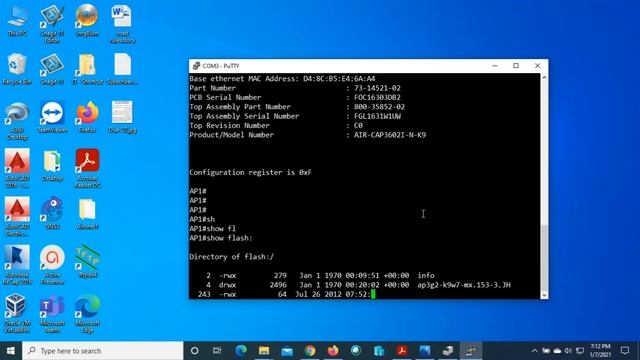Image resolution: width=640 pixels, height=360 pixels.
Task: Show hidden system tray icons
Action: point(534,351)
